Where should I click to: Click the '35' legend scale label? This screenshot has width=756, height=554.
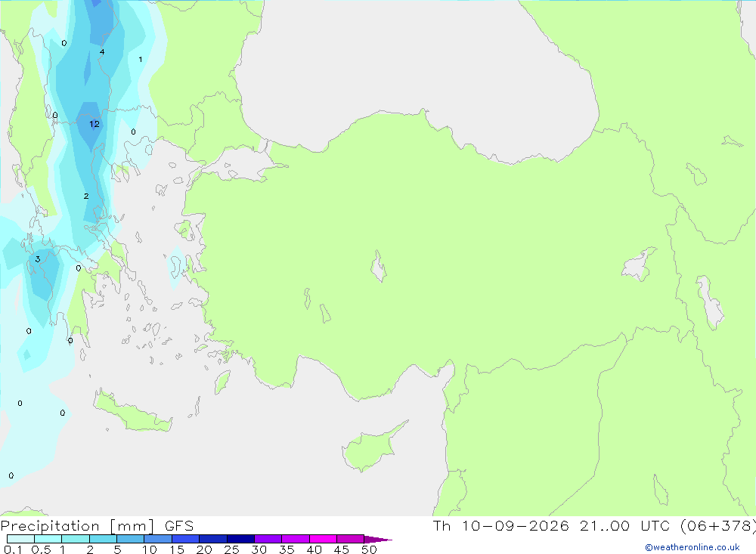point(287,549)
